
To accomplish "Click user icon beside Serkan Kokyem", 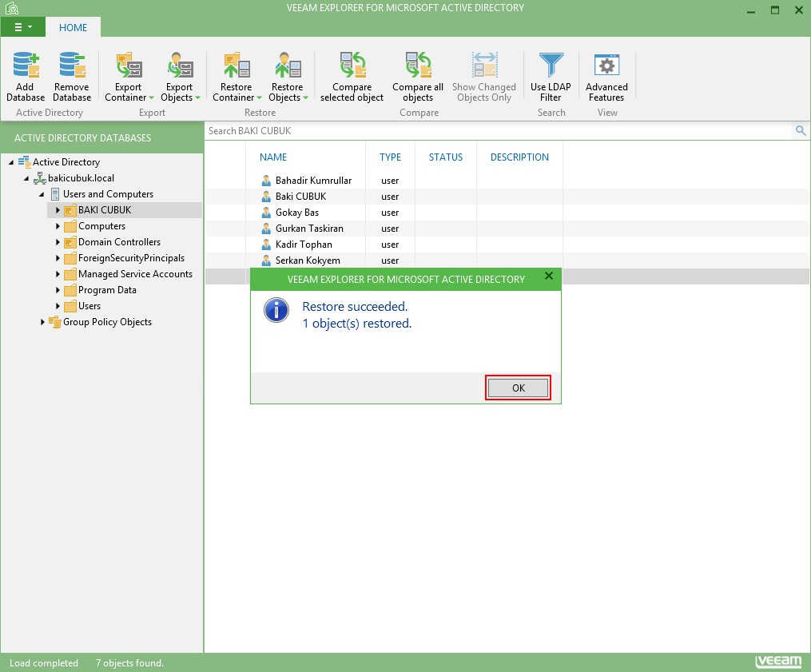I will pyautogui.click(x=266, y=260).
